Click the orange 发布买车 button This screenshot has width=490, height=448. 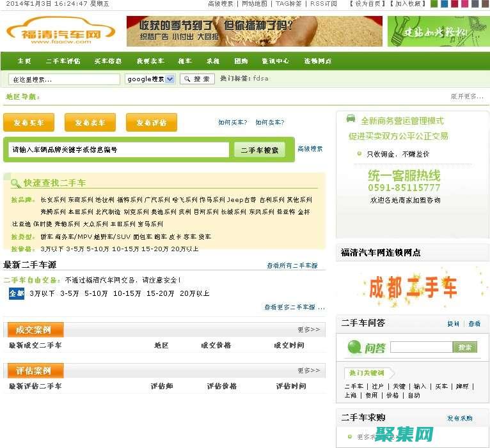(29, 123)
